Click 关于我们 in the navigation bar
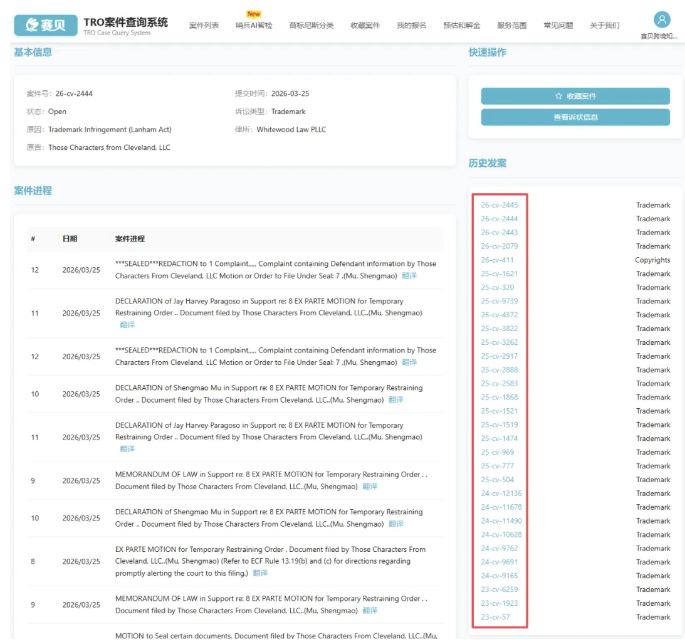The height and width of the screenshot is (640, 685). coord(604,25)
